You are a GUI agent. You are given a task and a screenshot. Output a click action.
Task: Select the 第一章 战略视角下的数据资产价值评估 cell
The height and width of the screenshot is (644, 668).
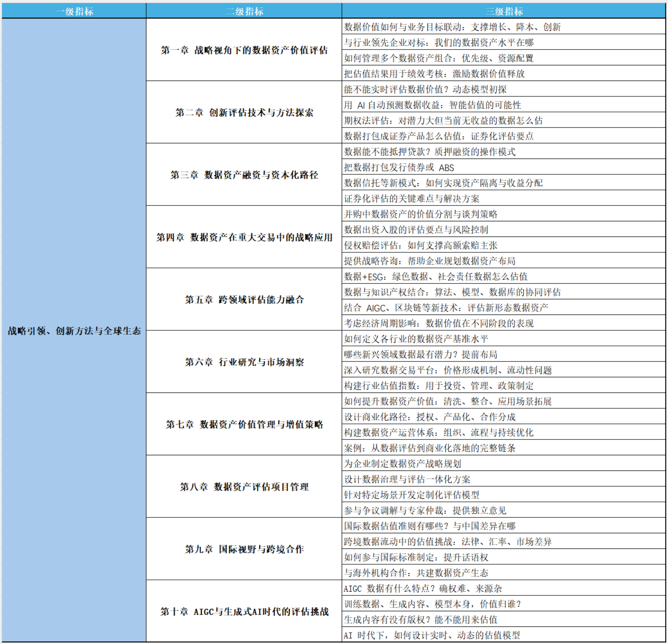[x=244, y=50]
